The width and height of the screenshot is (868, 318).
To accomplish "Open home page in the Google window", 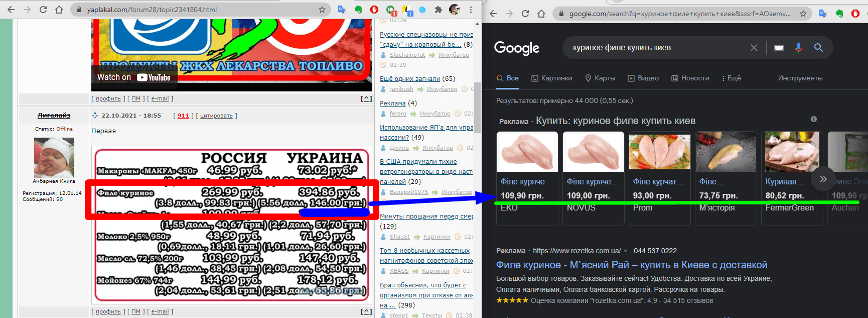I will click(541, 14).
